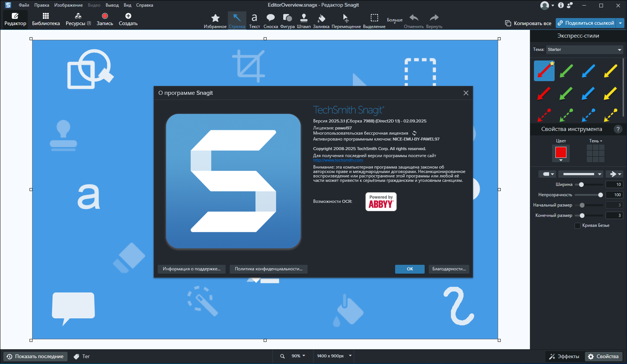Click OK in the About dialog

coord(410,269)
